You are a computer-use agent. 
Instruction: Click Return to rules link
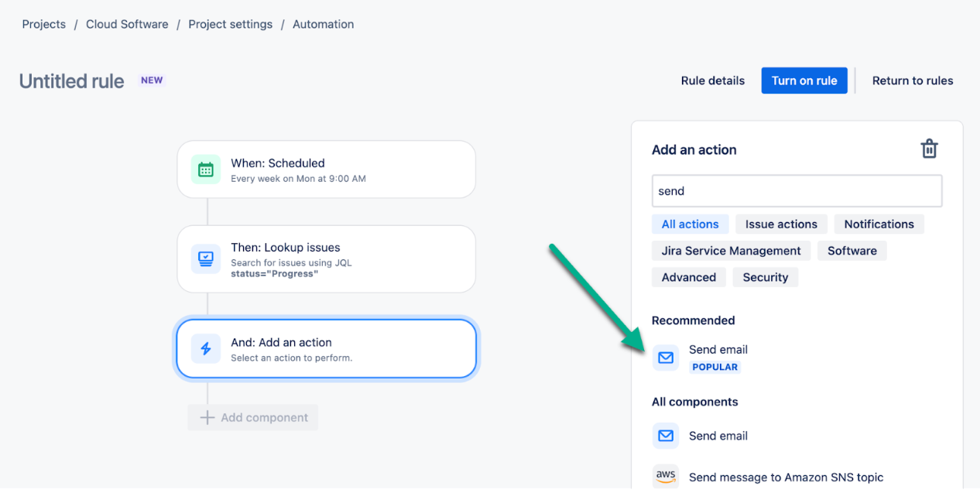click(x=912, y=80)
